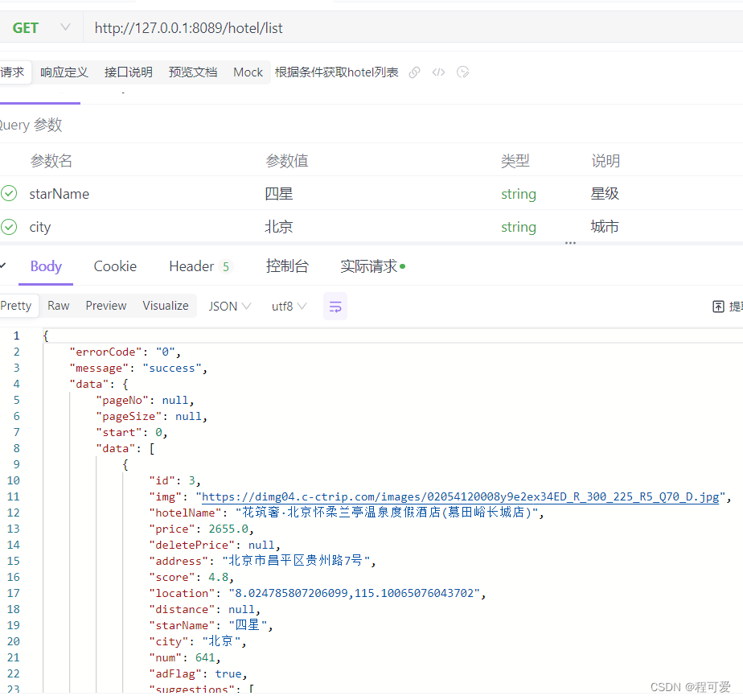Open the utf8 encoding dropdown
743x700 pixels.
coord(289,307)
